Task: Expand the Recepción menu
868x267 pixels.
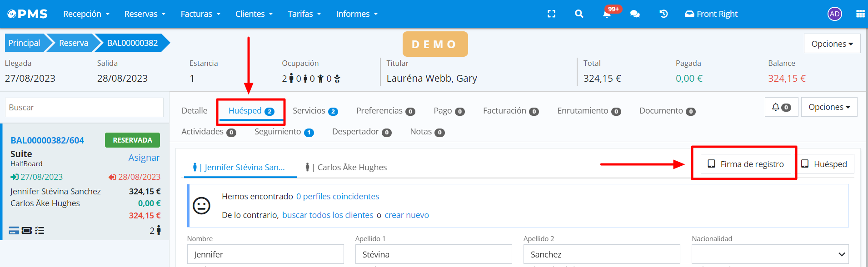Action: pyautogui.click(x=86, y=14)
